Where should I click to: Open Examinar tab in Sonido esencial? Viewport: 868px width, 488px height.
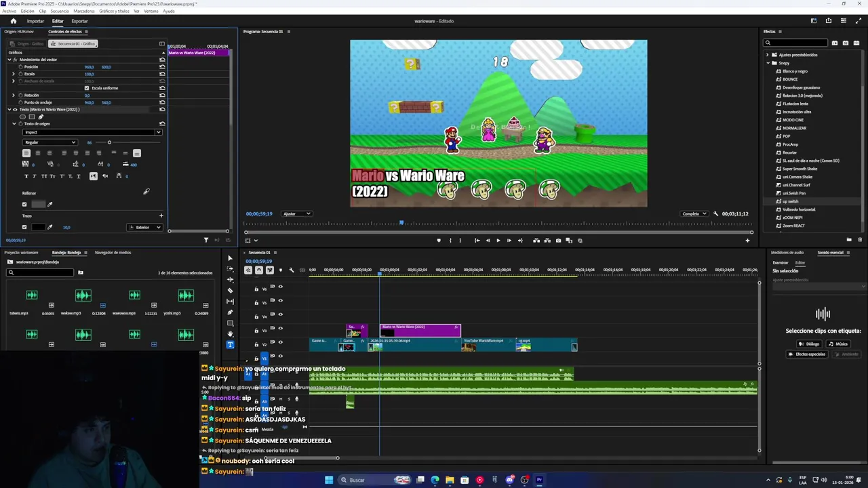(x=781, y=262)
